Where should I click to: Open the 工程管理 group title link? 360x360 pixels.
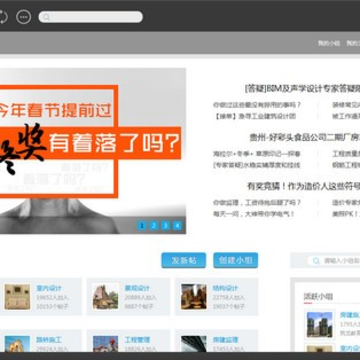137,340
